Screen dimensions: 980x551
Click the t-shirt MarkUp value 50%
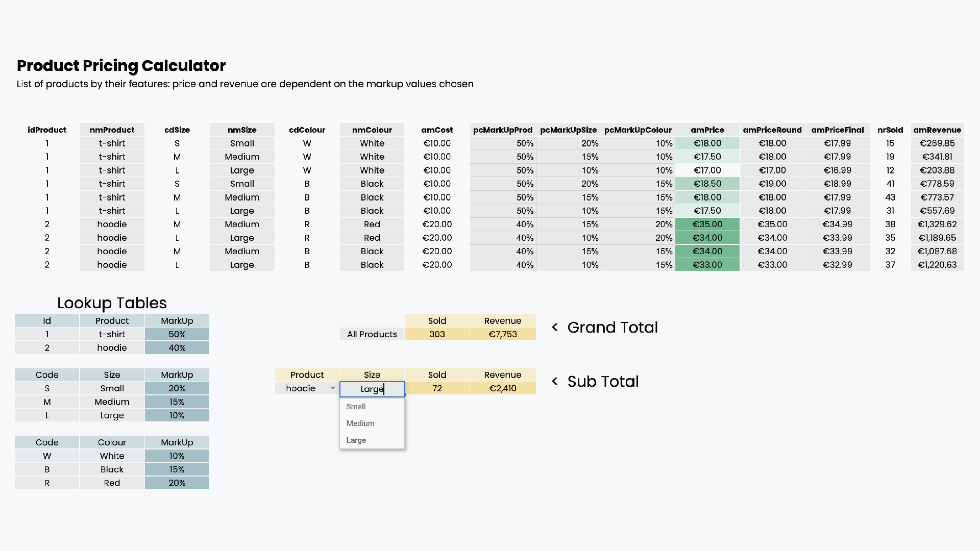coord(177,334)
